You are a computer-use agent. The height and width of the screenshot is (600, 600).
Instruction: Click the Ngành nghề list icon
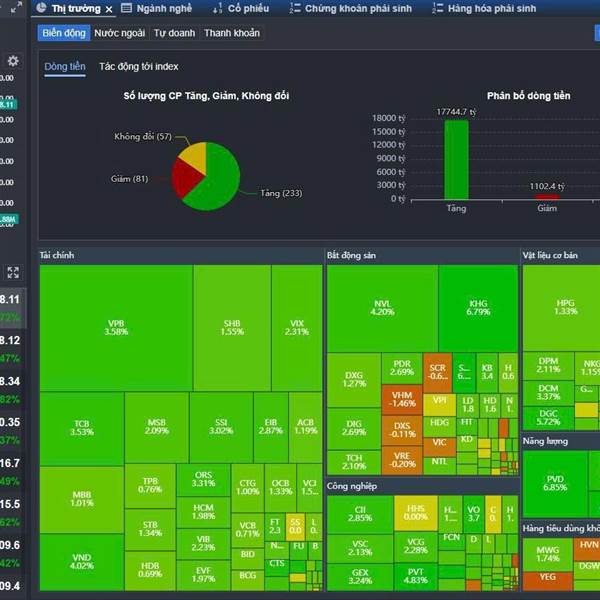coord(126,8)
